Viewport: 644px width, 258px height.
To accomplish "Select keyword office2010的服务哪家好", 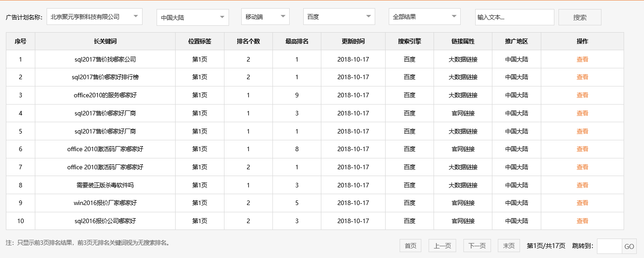I will [x=105, y=95].
